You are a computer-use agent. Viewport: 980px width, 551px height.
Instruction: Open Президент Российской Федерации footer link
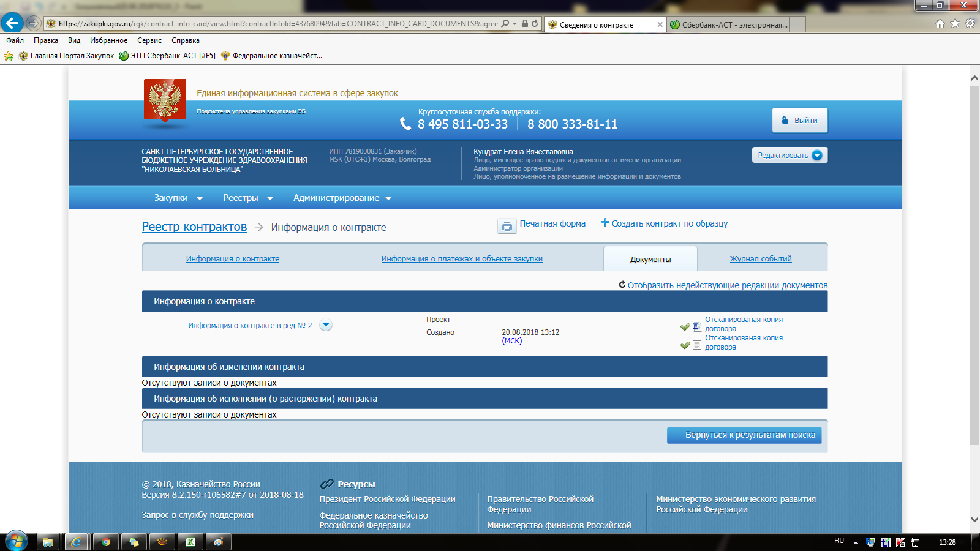(387, 499)
